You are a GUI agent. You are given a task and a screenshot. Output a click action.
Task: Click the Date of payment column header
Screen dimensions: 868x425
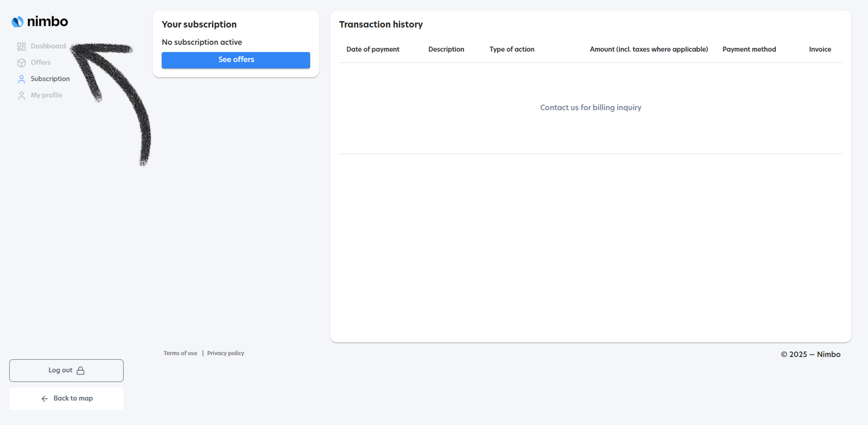tap(372, 50)
